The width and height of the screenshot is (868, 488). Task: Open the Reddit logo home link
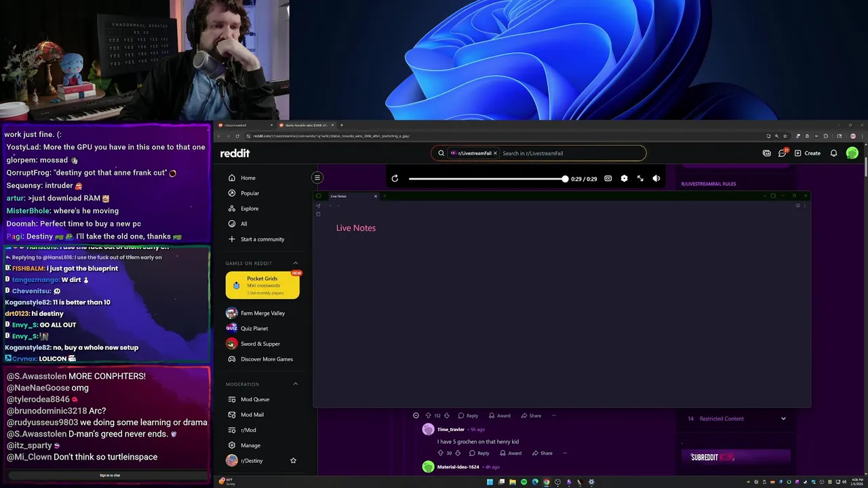click(x=235, y=153)
